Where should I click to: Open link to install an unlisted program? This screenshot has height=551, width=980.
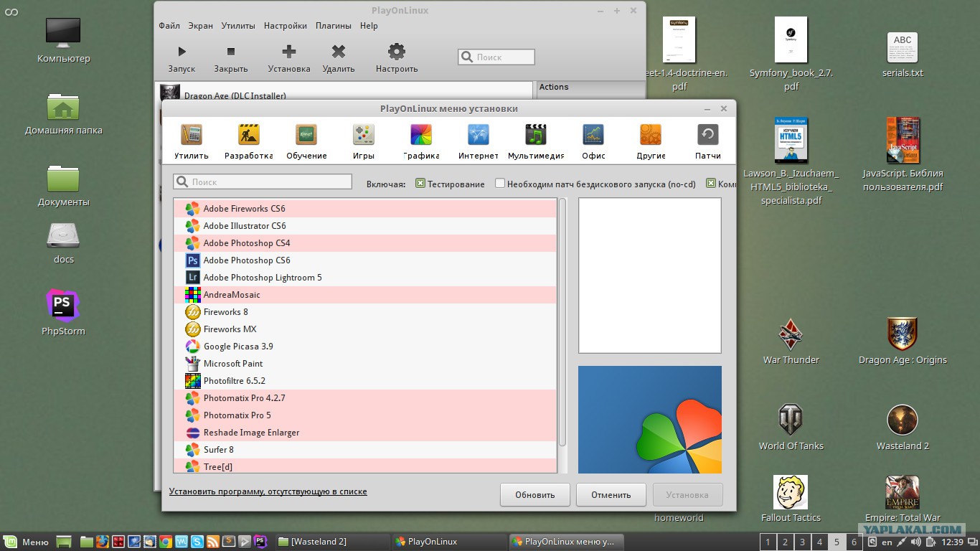click(268, 491)
